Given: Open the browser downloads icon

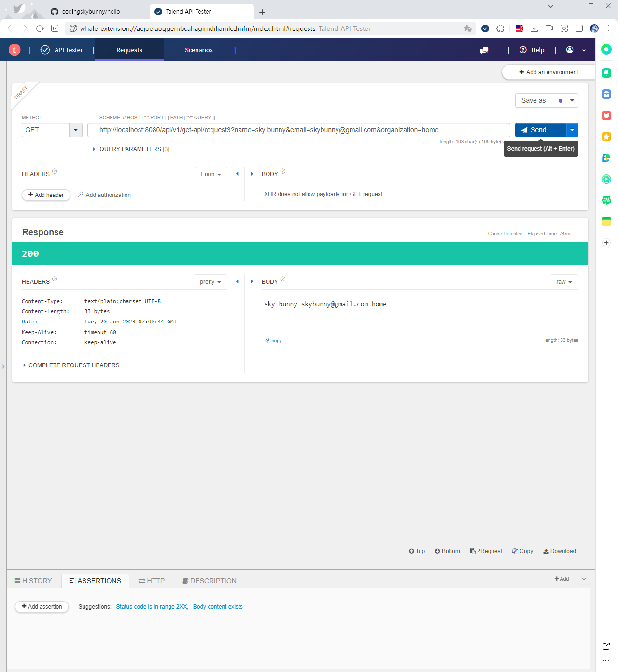Looking at the screenshot, I should pyautogui.click(x=534, y=28).
